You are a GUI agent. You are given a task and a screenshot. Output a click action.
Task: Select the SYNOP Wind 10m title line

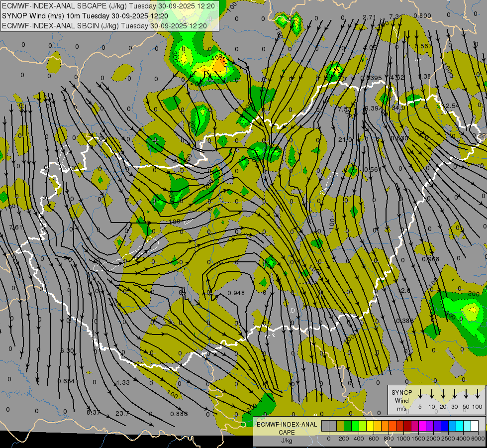85,16
